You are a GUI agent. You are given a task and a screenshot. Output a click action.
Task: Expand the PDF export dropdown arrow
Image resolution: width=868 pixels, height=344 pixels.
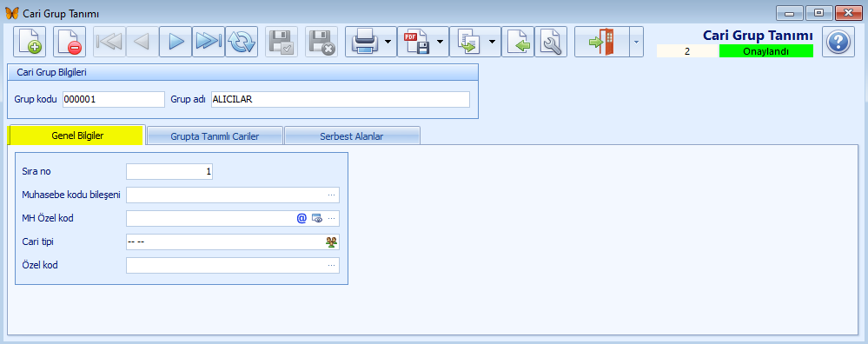click(x=441, y=42)
